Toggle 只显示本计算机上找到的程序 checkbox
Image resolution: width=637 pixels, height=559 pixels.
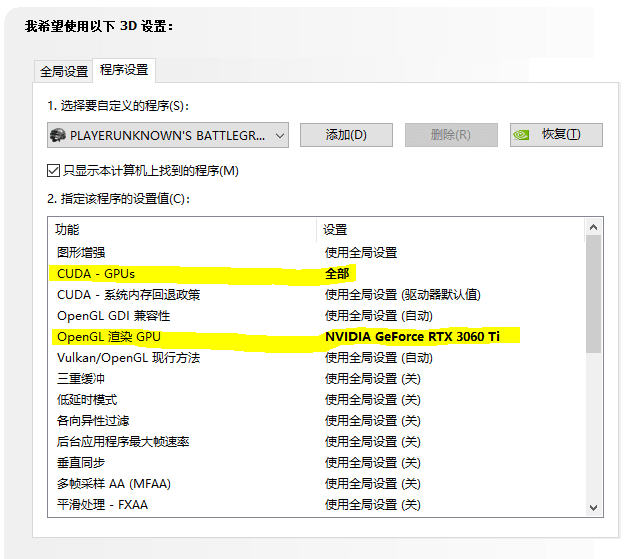pos(54,171)
